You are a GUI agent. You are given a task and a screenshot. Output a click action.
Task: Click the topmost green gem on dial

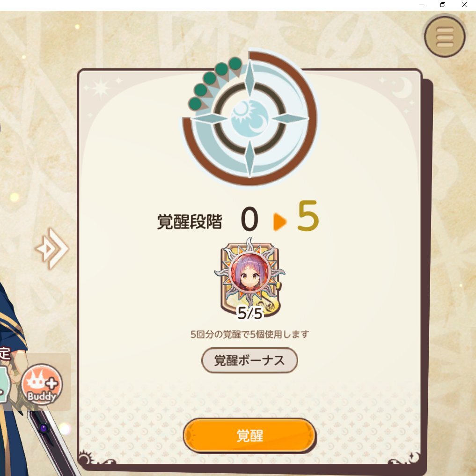click(235, 64)
